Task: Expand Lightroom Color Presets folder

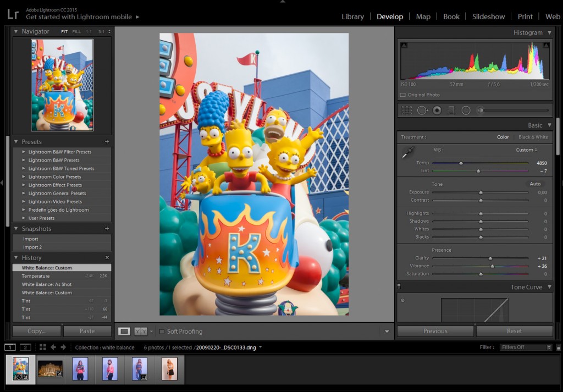Action: (x=24, y=176)
